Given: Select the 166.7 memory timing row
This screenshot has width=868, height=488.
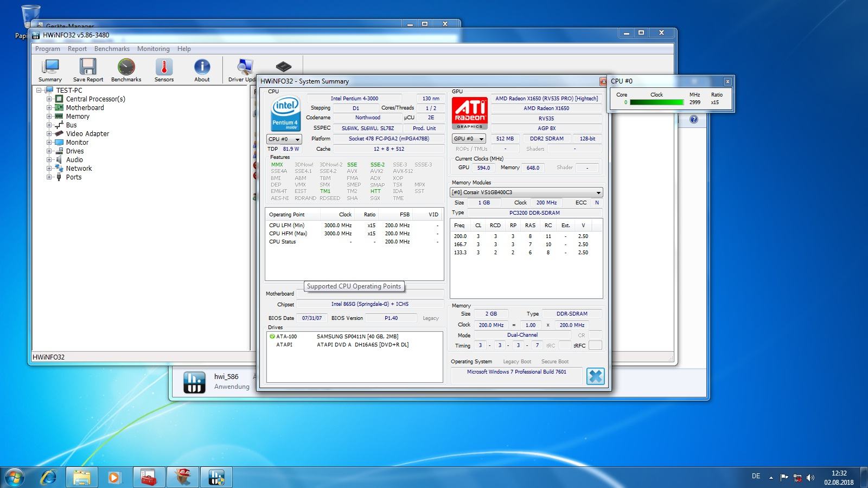Looking at the screenshot, I should [526, 245].
